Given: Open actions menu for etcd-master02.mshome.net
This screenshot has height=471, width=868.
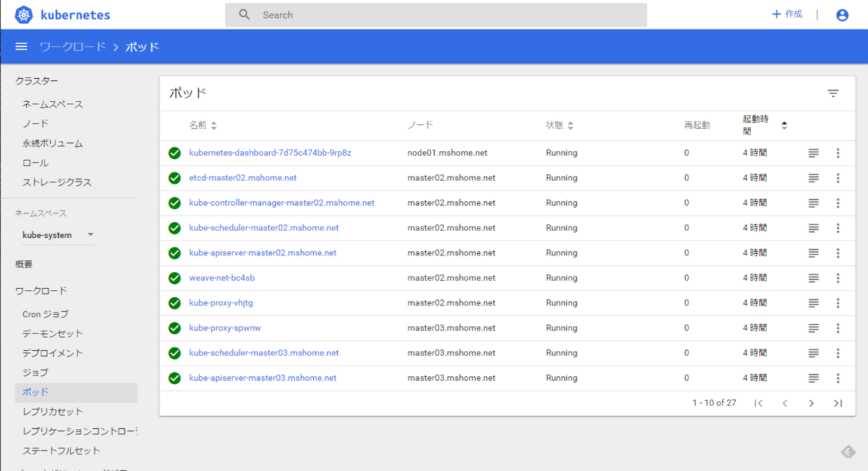Looking at the screenshot, I should (x=838, y=178).
